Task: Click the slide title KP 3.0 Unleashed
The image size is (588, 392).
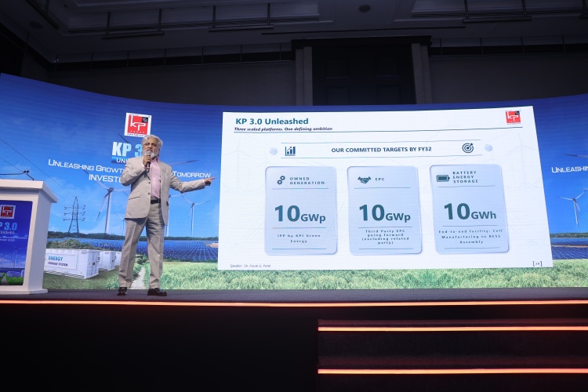Action: (272, 122)
